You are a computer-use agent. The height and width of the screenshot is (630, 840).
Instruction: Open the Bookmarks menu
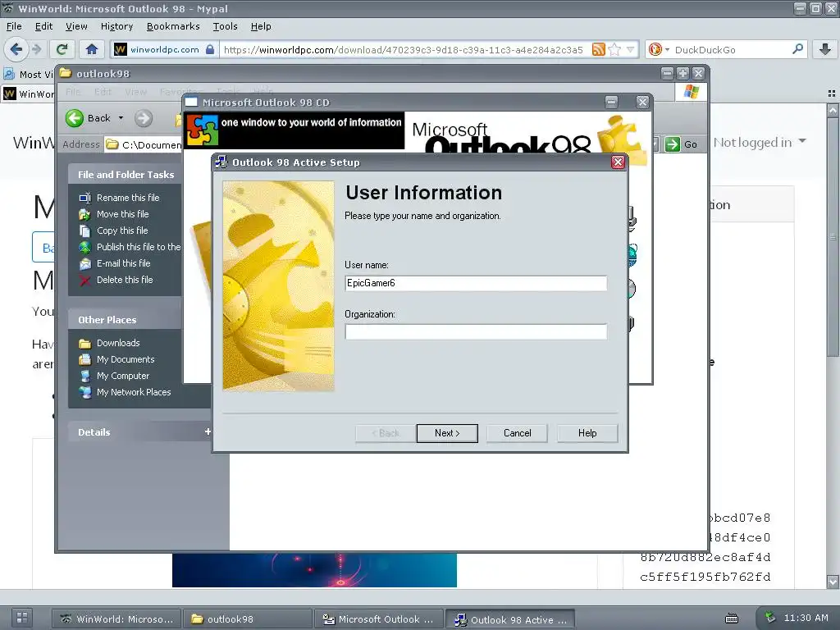point(173,26)
